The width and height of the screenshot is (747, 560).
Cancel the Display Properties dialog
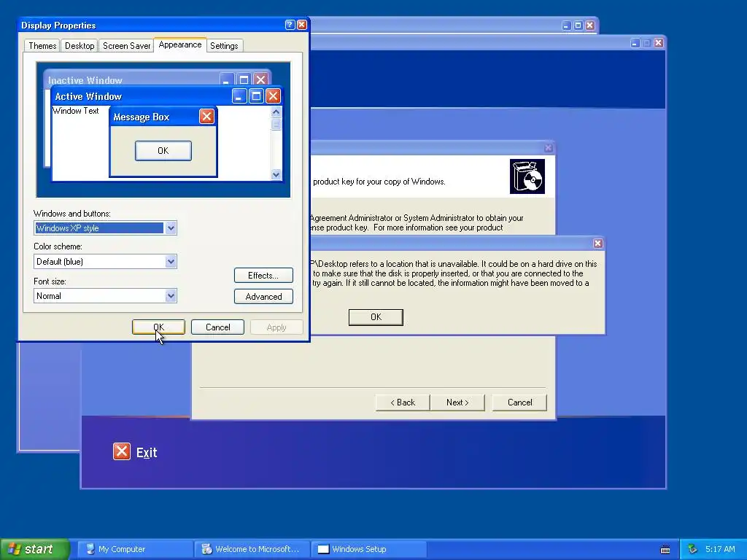pos(217,327)
